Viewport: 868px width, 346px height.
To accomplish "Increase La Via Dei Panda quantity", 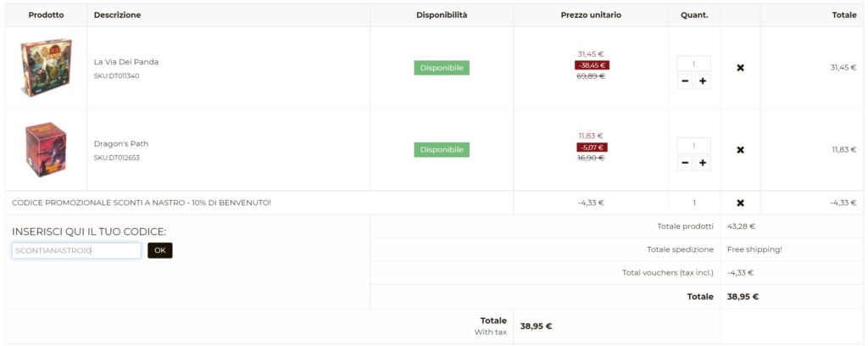I will [x=703, y=81].
